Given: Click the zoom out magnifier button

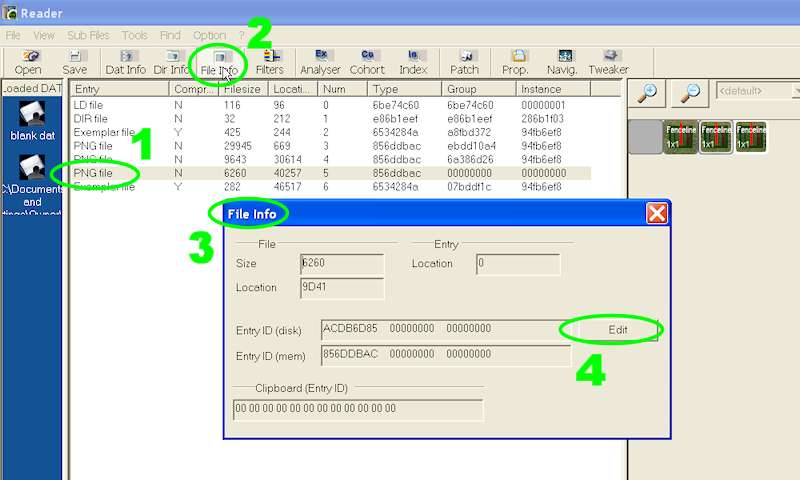Looking at the screenshot, I should (x=690, y=93).
